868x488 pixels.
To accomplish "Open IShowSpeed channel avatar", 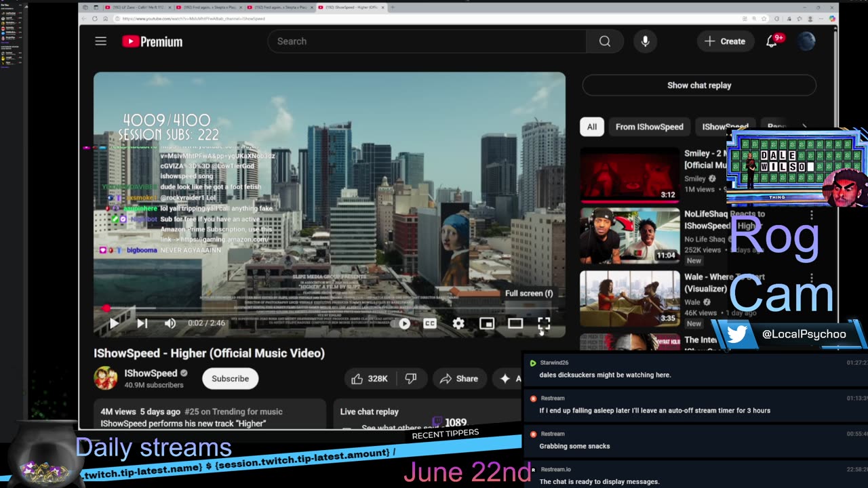I will pyautogui.click(x=106, y=378).
